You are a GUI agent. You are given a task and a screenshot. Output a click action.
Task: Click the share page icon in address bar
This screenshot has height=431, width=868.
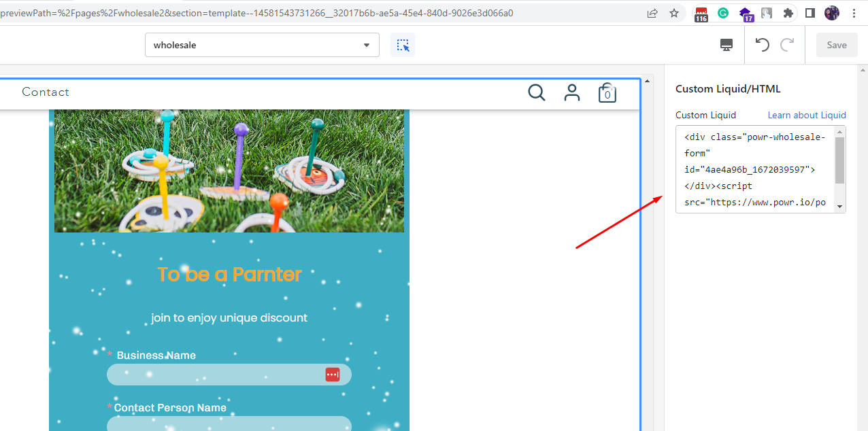click(652, 13)
